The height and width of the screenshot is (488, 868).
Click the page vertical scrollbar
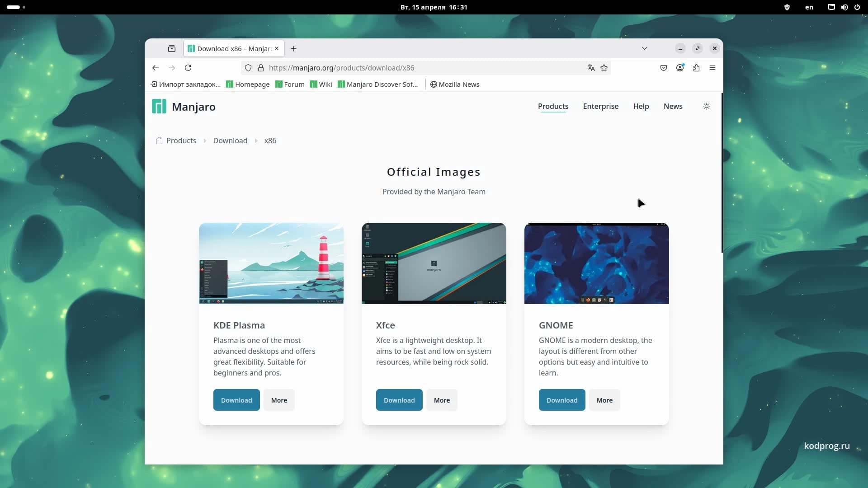pos(722,173)
